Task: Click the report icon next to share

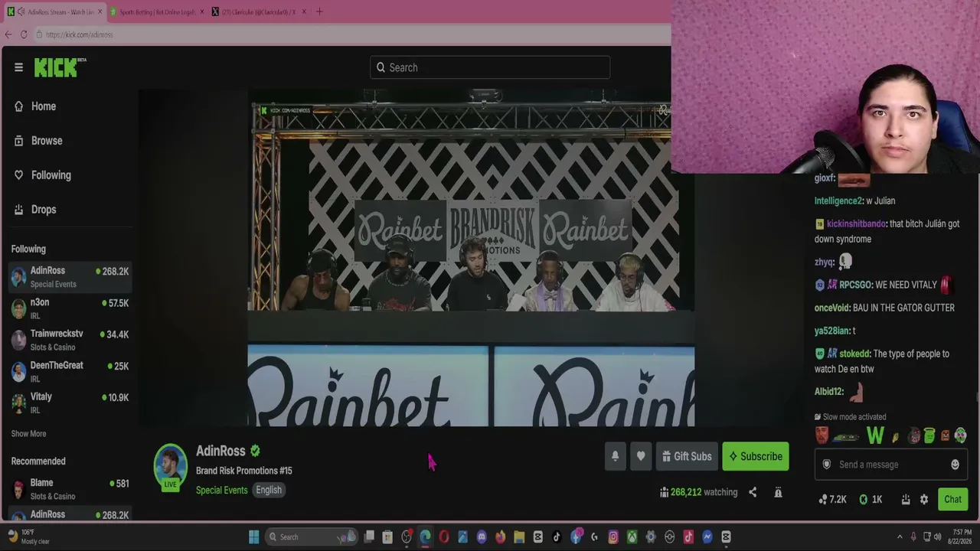Action: pyautogui.click(x=778, y=492)
